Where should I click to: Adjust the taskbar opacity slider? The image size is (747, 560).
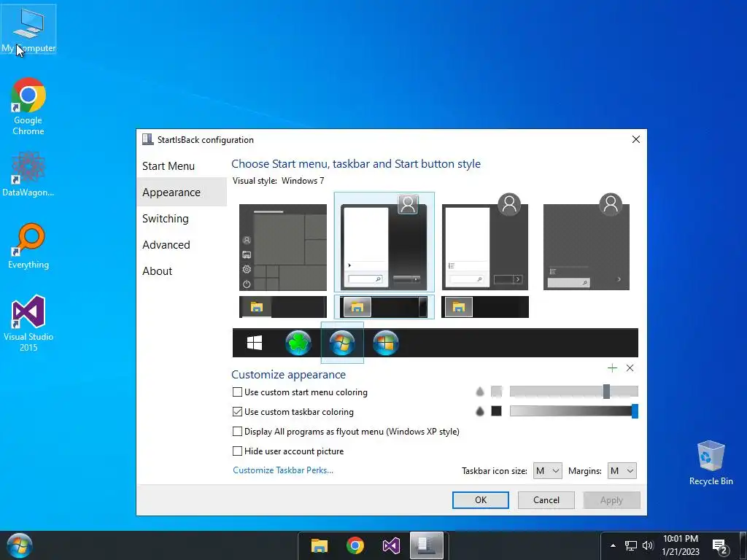point(573,411)
